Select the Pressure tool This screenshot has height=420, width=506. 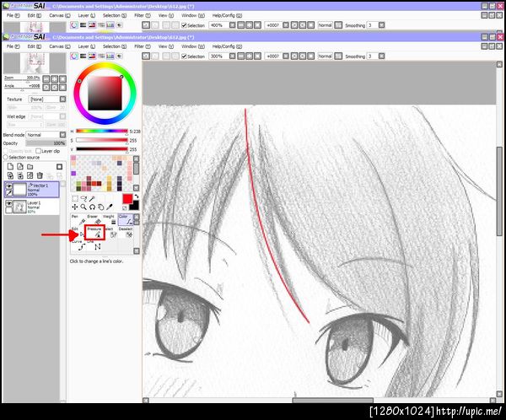pos(94,233)
